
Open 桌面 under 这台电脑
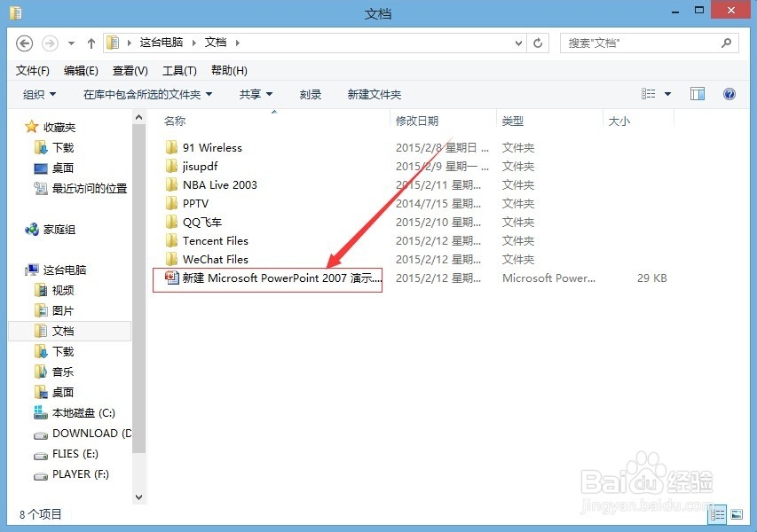click(54, 393)
